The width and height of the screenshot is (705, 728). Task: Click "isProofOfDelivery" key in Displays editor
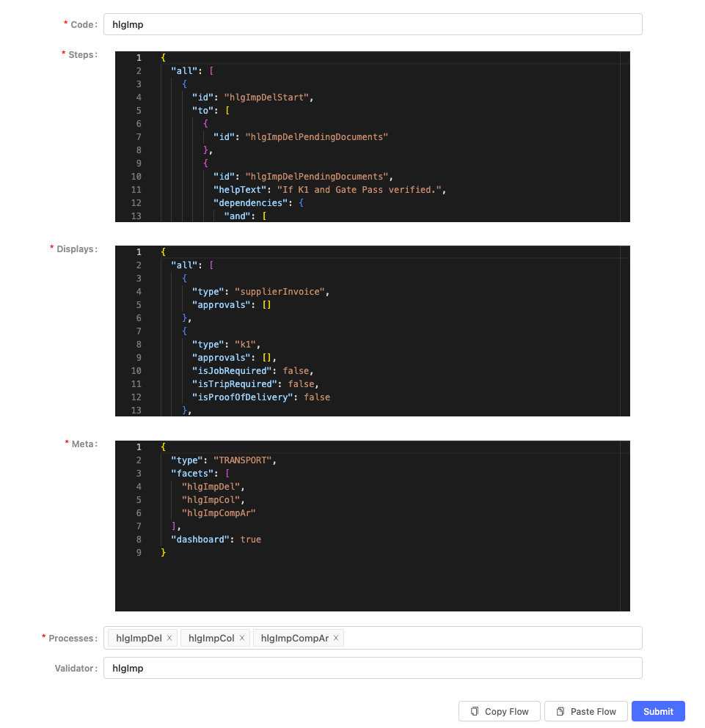click(243, 397)
